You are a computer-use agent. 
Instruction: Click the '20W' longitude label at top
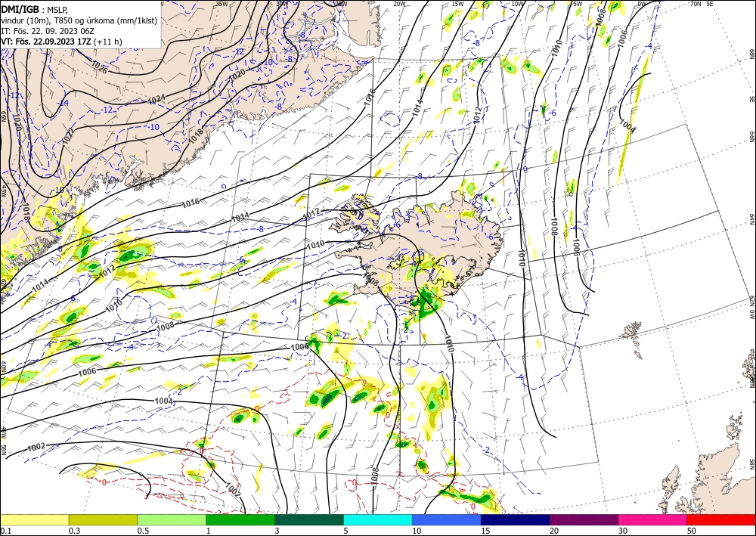coord(398,4)
